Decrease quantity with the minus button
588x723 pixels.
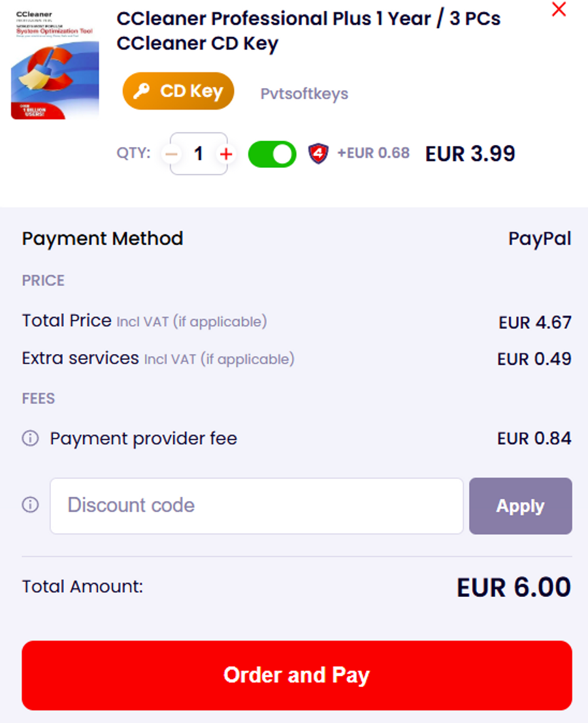pos(171,154)
